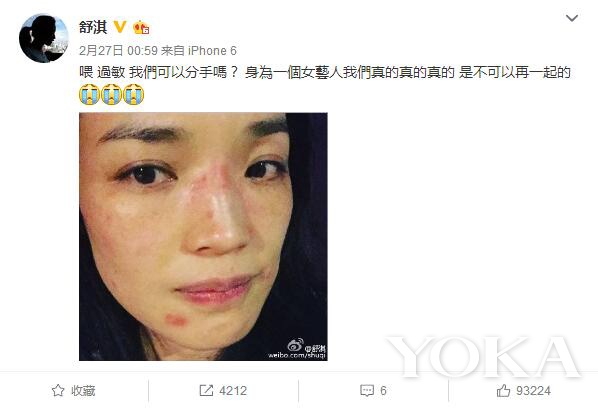Click the repost share icon
This screenshot has width=598, height=408.
point(206,390)
